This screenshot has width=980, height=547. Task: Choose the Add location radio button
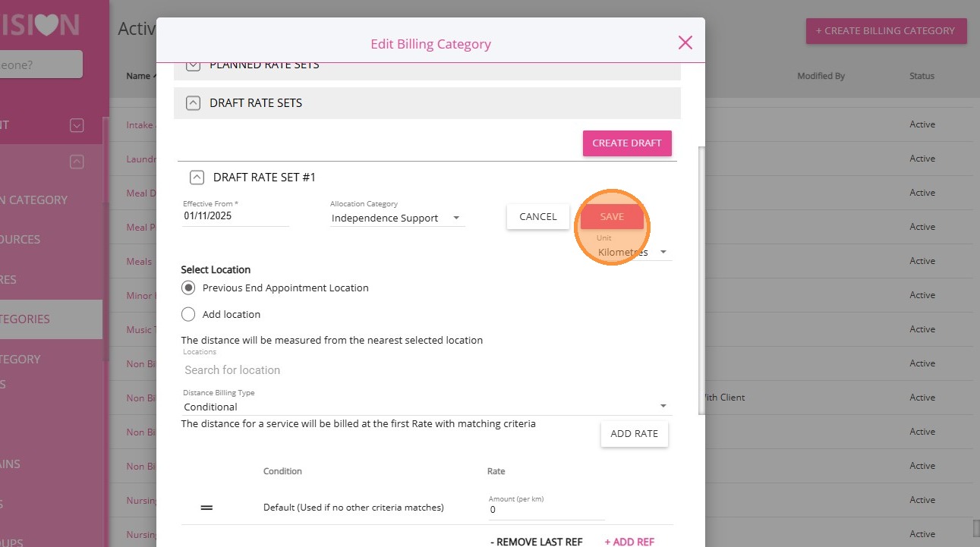pyautogui.click(x=189, y=314)
